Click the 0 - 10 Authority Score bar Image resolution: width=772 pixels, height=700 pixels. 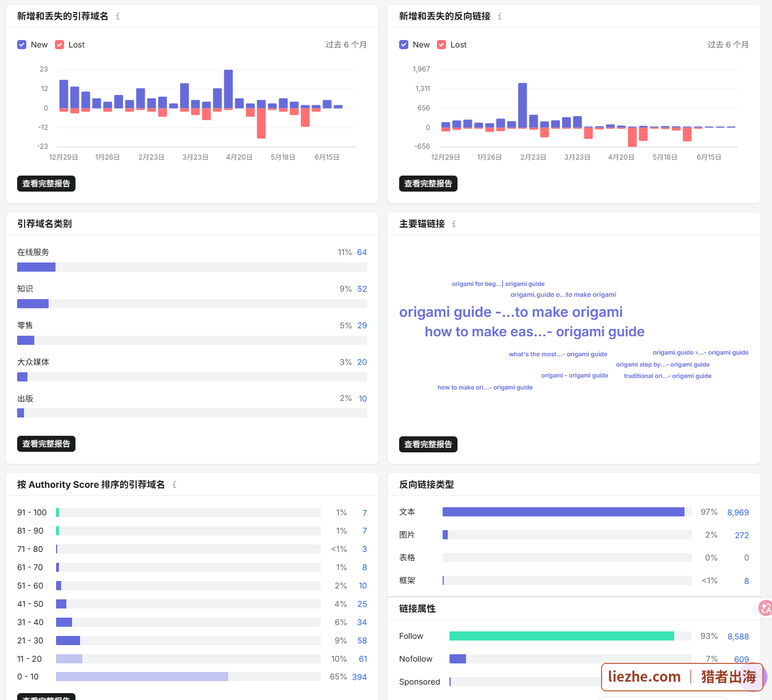(x=189, y=677)
